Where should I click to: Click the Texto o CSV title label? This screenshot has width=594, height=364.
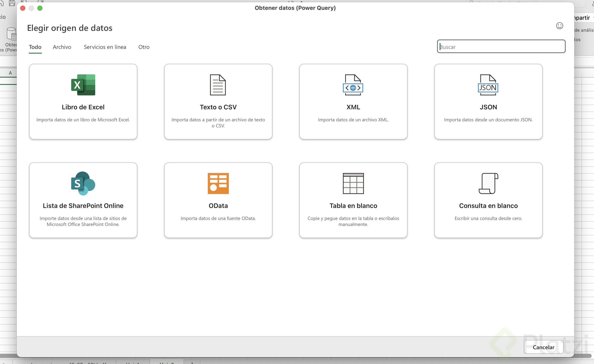pos(218,107)
